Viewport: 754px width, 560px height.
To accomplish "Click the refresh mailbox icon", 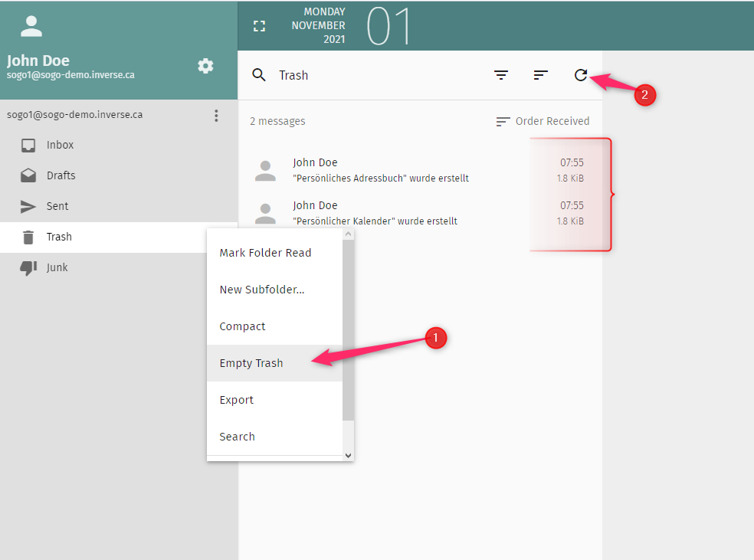I will coord(581,74).
